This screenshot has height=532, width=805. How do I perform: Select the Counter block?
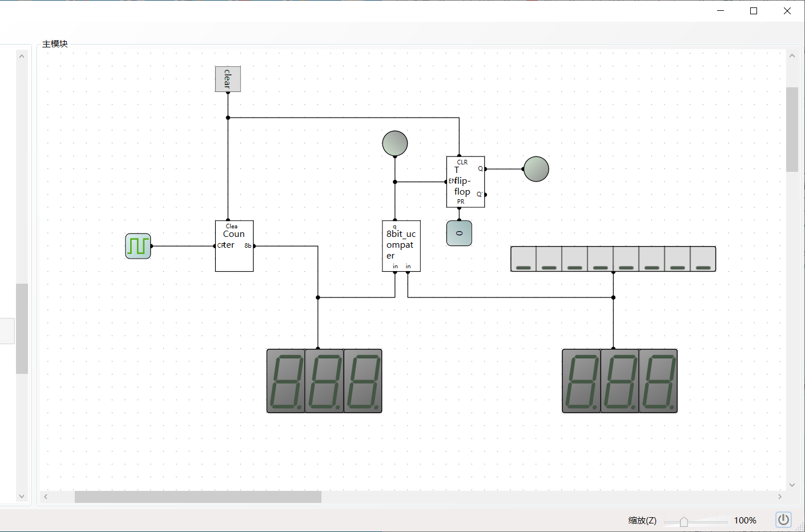pos(234,246)
